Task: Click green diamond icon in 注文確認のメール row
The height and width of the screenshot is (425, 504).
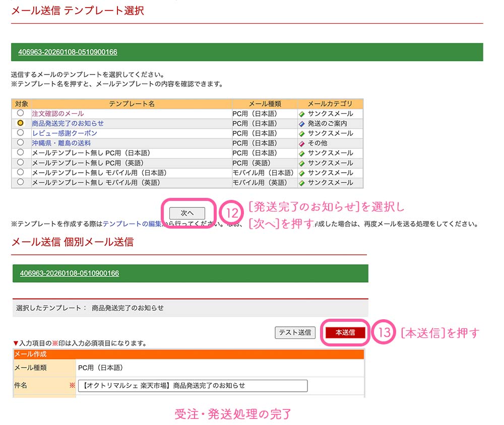Action: click(x=302, y=114)
